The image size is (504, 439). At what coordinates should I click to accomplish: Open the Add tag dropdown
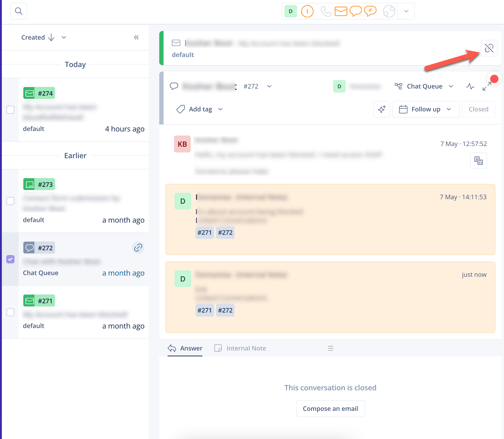tap(200, 109)
